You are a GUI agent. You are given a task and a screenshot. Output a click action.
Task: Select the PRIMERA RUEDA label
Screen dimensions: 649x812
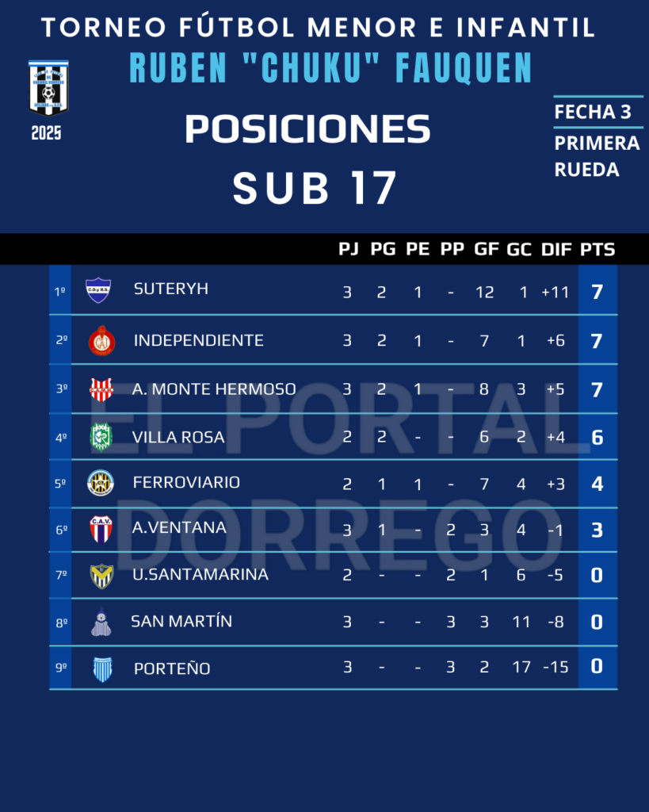click(x=597, y=156)
